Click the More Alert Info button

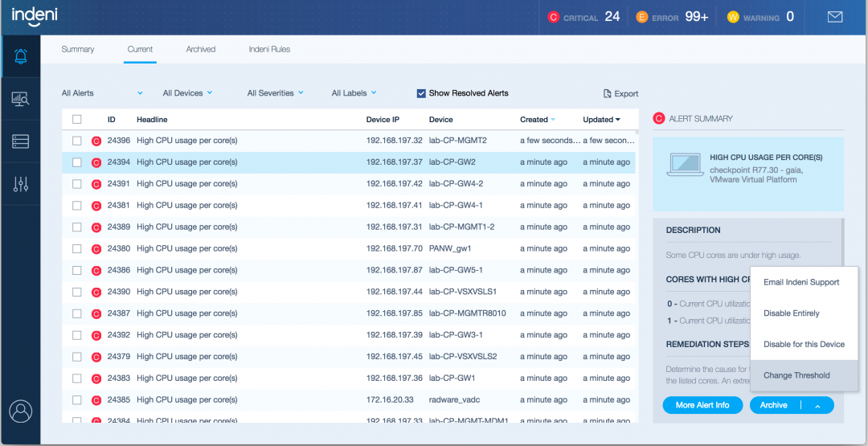(x=702, y=405)
